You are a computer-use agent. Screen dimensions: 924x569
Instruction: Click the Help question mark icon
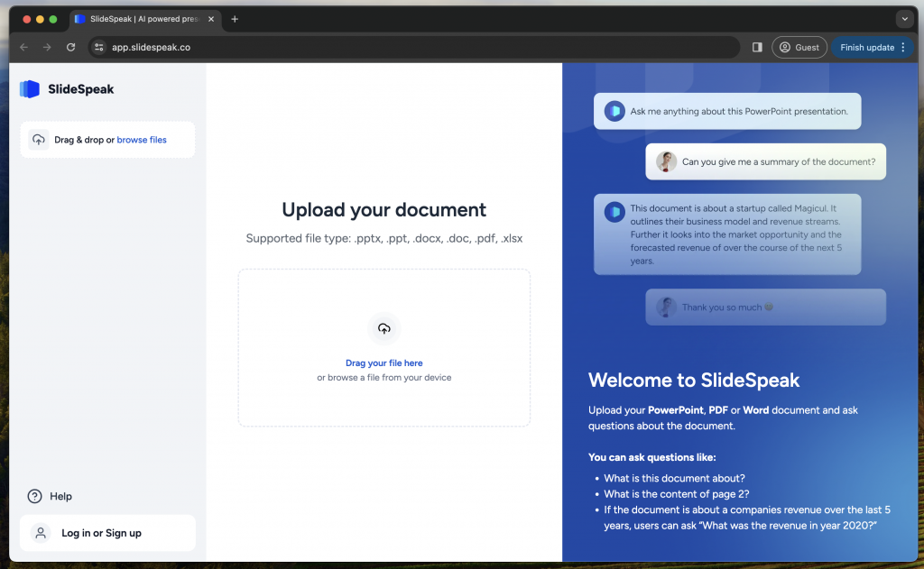click(35, 496)
